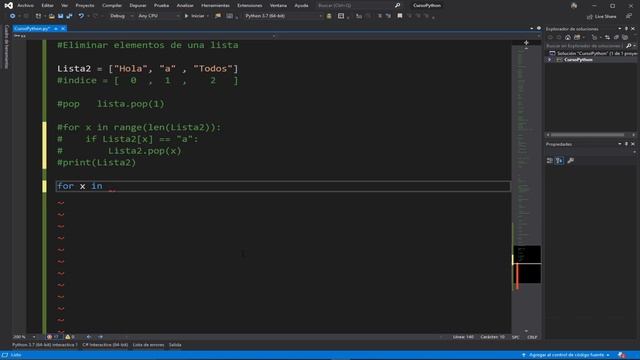Open the dropdown arrow next to Iniciar
The height and width of the screenshot is (360, 640).
point(208,16)
